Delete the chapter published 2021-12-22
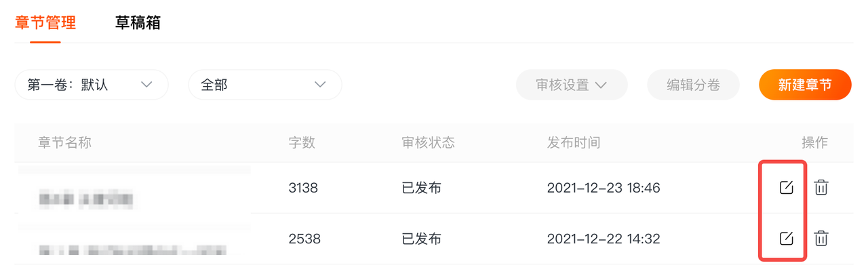868x280 pixels. pos(821,238)
